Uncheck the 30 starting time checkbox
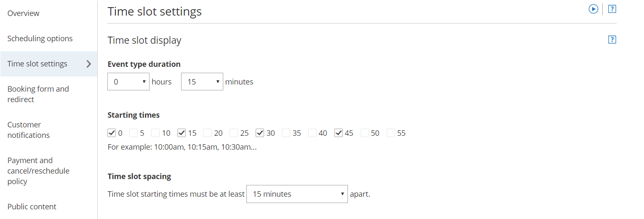 pyautogui.click(x=260, y=133)
